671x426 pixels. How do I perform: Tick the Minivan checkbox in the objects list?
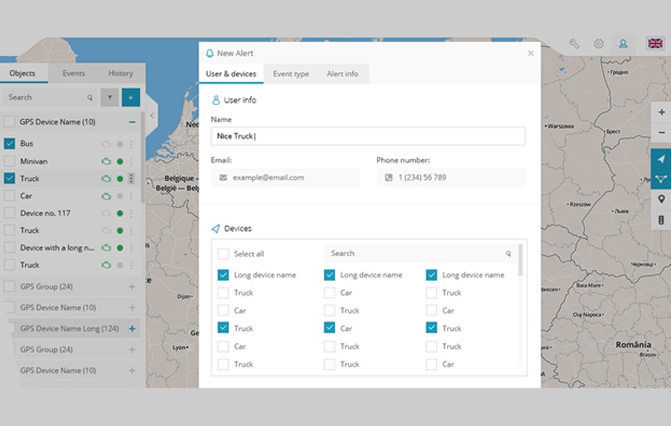(10, 161)
